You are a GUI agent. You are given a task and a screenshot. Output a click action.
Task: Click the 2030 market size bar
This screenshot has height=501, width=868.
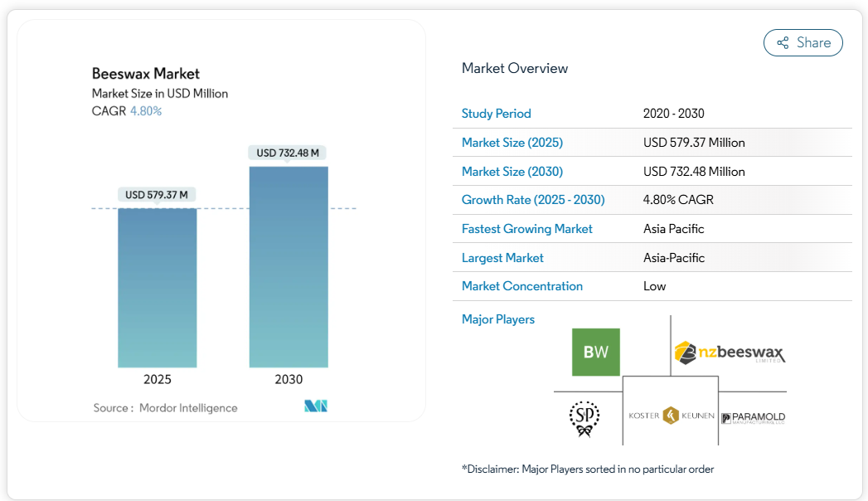[289, 266]
